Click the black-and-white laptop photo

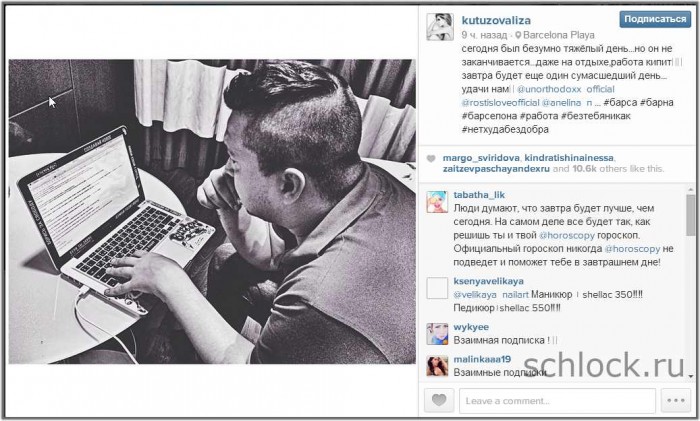[212, 211]
